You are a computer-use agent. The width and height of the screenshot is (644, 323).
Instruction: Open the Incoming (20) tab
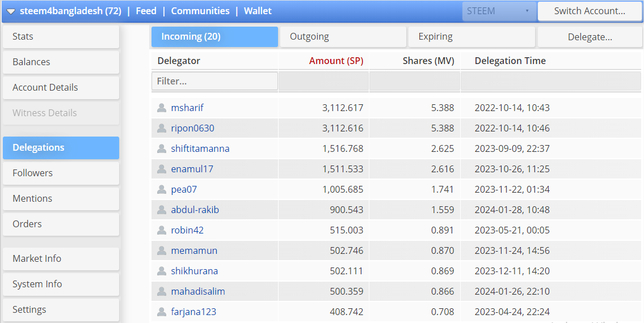(214, 37)
